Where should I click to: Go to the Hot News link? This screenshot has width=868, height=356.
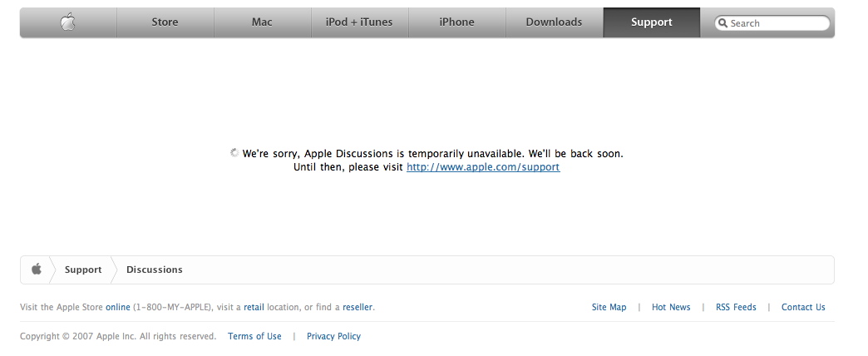tap(671, 307)
